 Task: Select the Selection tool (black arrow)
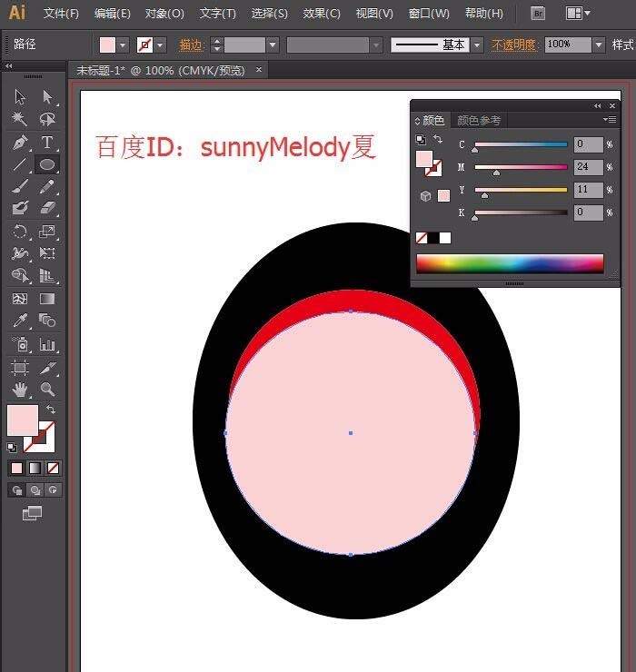coord(20,97)
